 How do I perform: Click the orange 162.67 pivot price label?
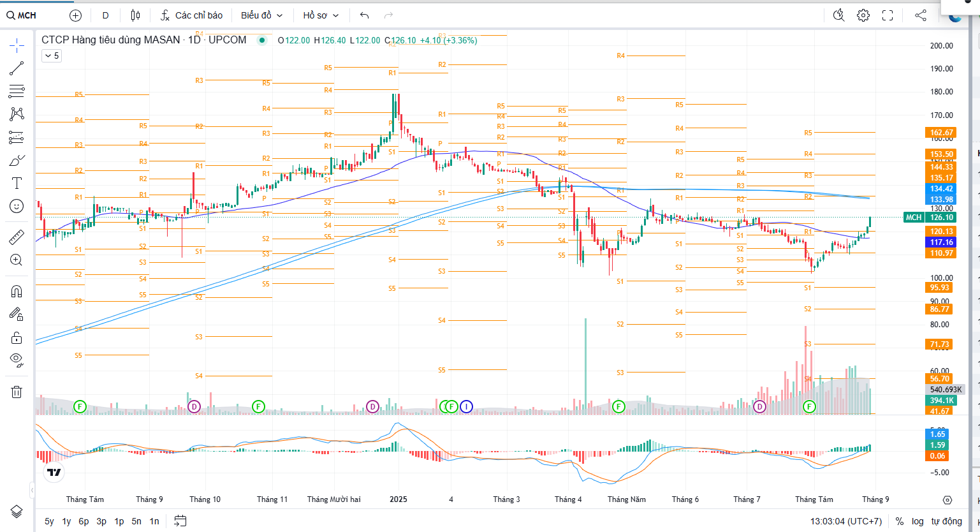click(x=941, y=133)
